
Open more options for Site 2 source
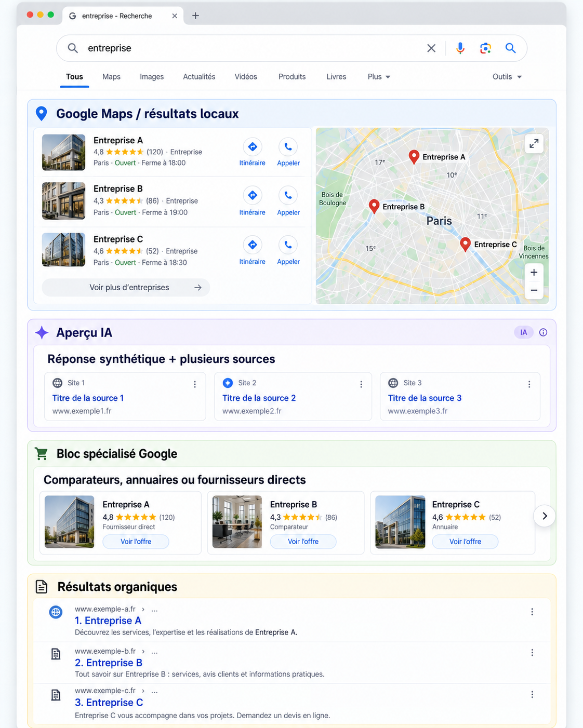(x=361, y=384)
